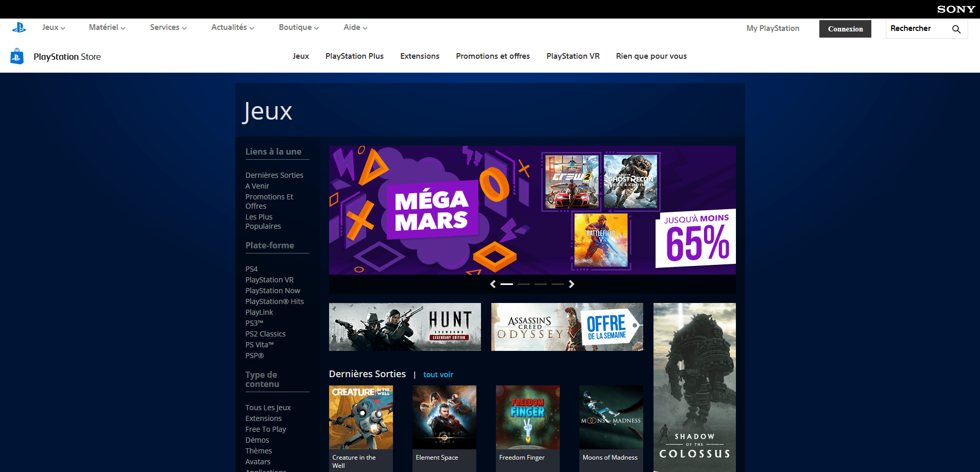Select Extensions content type in sidebar
Image resolution: width=980 pixels, height=472 pixels.
[x=263, y=418]
